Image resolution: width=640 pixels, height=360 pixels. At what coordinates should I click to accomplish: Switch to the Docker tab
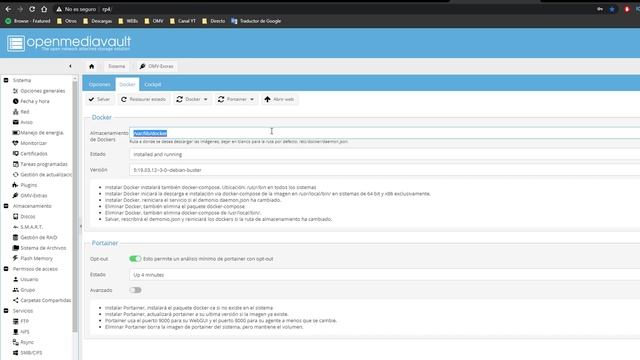[127, 84]
